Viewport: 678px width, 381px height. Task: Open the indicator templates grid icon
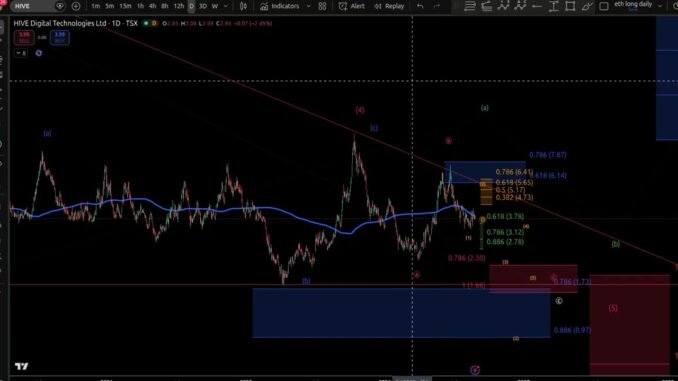322,6
